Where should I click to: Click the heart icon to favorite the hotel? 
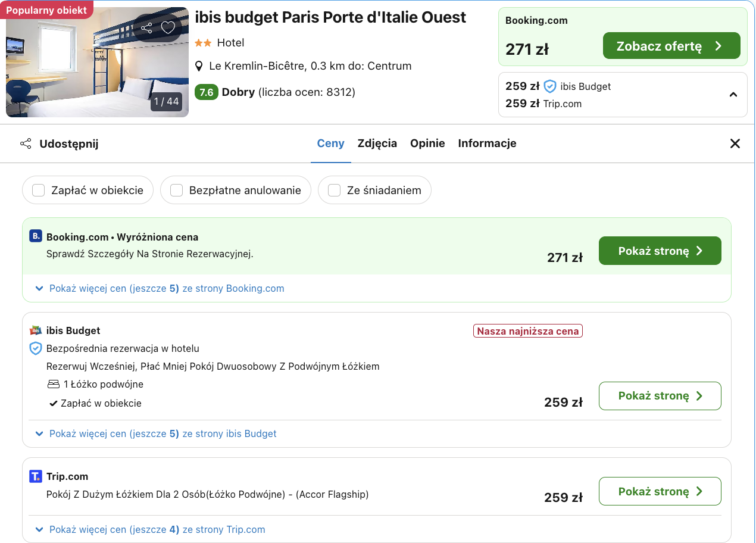167,27
